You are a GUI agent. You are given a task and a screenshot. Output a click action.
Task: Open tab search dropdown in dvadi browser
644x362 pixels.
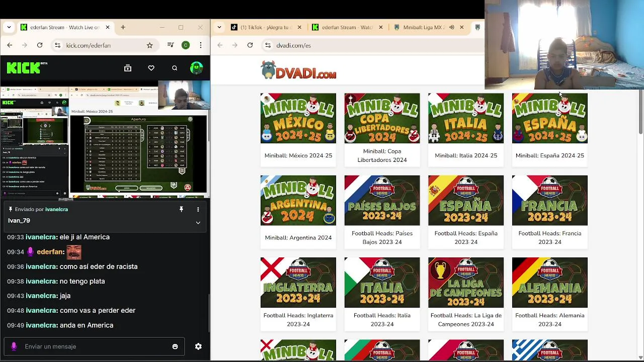pyautogui.click(x=219, y=27)
